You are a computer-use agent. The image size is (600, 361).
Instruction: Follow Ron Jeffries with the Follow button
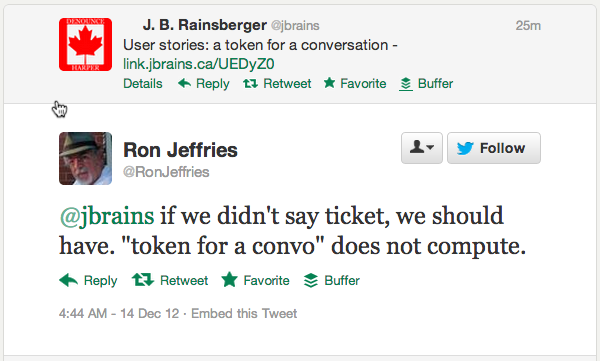coord(494,148)
